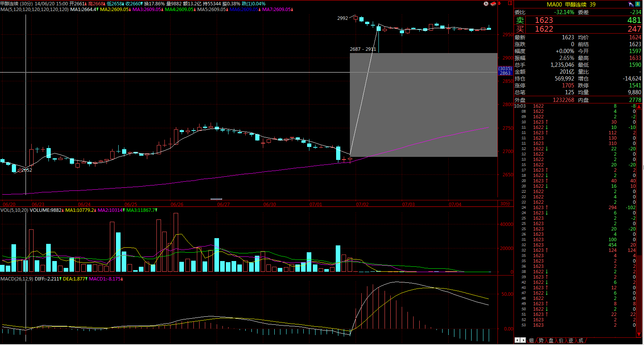Viewport: 644px width, 345px height.
Task: Switch to the 势 trend tab
Action: [541, 340]
